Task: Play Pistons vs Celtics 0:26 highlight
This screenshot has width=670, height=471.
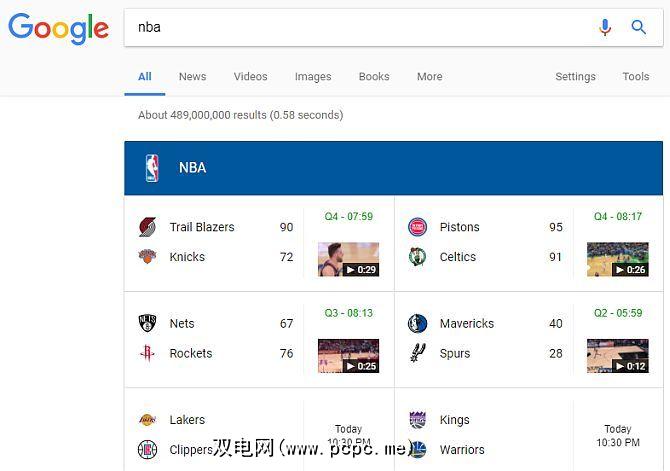Action: click(x=618, y=259)
